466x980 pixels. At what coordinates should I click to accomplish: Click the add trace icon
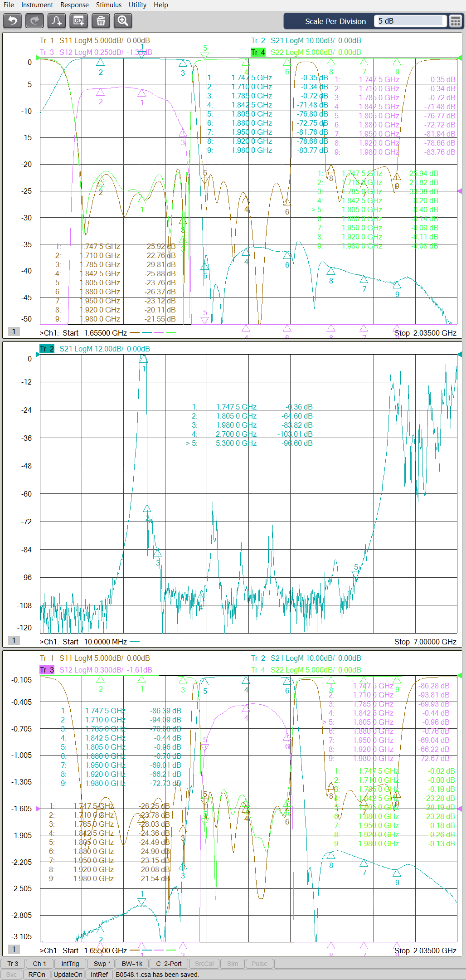coord(57,21)
